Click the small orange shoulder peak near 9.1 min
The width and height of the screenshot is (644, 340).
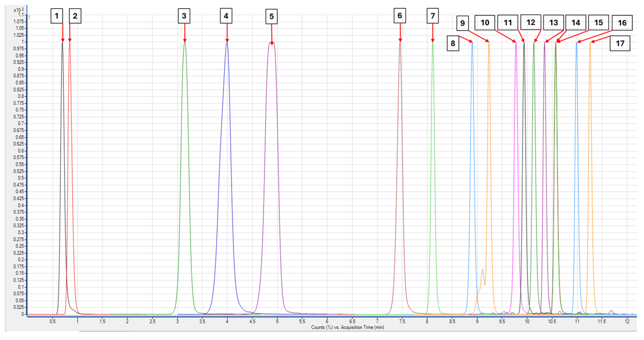(483, 270)
